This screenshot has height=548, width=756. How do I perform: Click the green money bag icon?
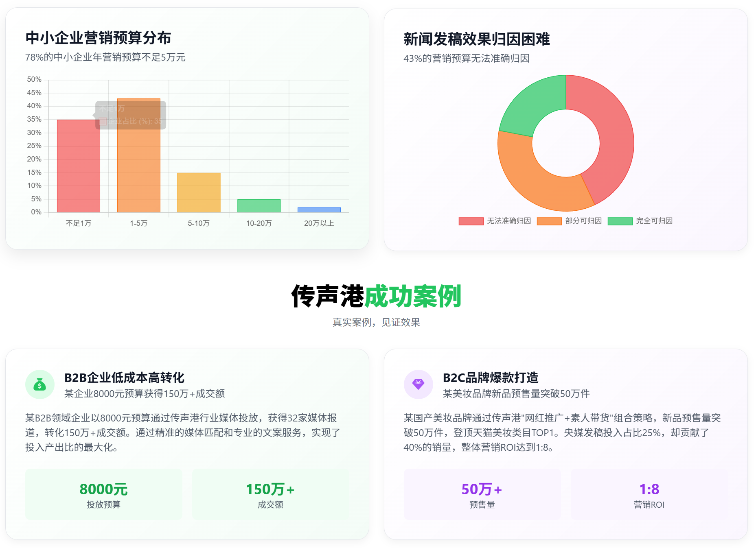39,384
